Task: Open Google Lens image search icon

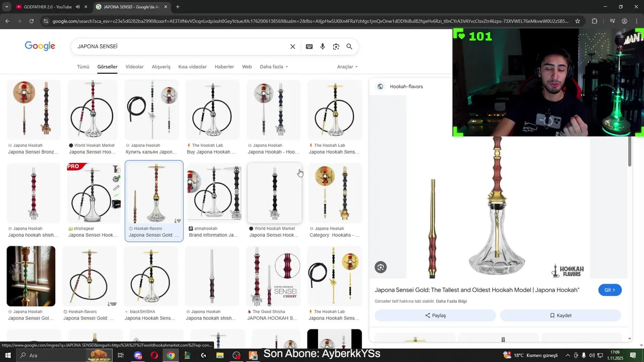Action: tap(336, 46)
